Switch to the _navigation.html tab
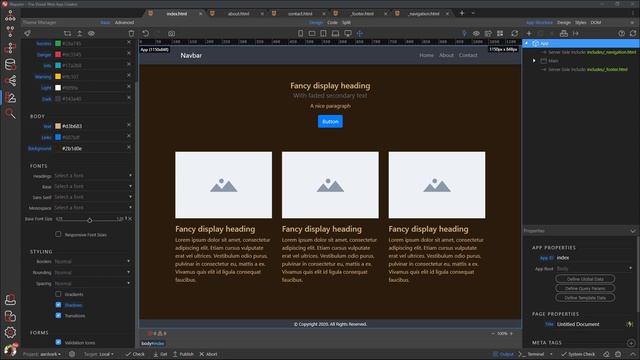This screenshot has width=640, height=360. point(424,13)
